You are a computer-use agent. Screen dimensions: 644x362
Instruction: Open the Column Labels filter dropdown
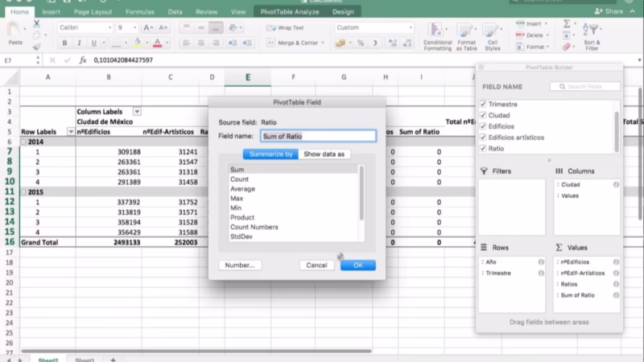[x=136, y=111]
